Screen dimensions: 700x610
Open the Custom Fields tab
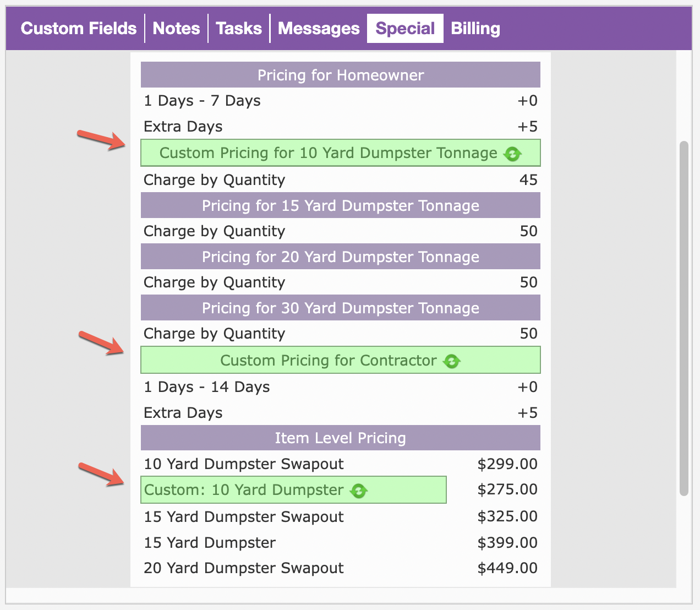point(79,29)
